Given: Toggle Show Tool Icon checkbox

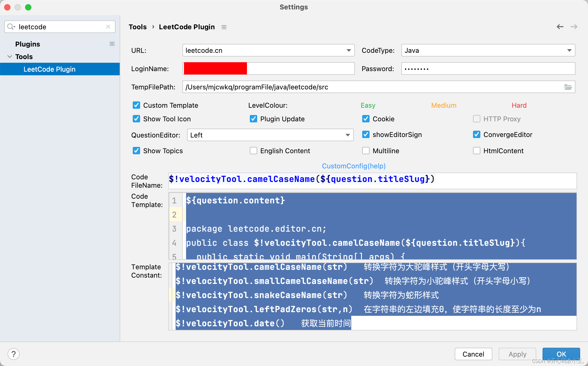Looking at the screenshot, I should [136, 119].
